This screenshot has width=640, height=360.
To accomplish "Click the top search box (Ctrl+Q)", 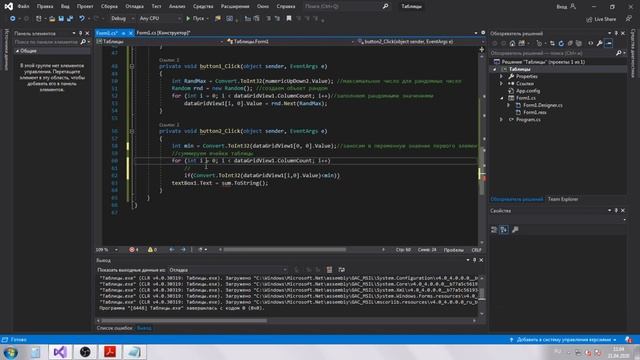I will click(x=346, y=7).
